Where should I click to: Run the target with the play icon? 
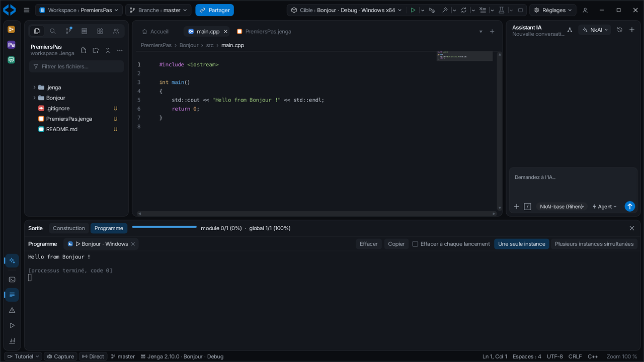413,10
